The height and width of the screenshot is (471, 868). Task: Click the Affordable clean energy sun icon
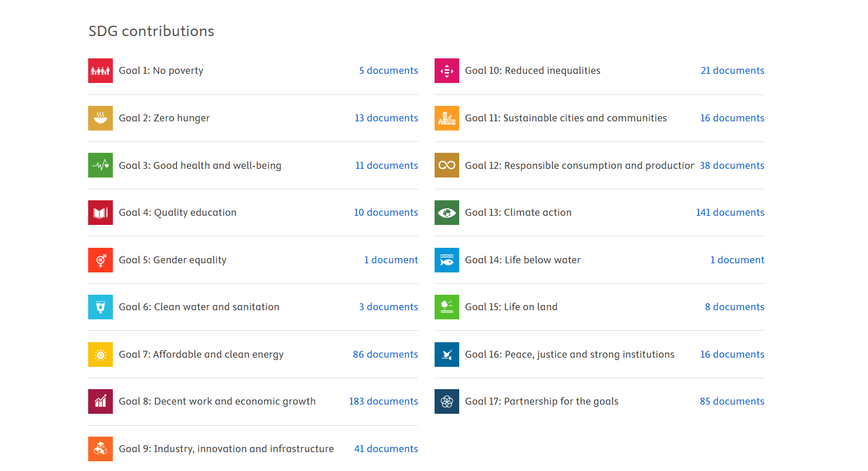[x=100, y=354]
